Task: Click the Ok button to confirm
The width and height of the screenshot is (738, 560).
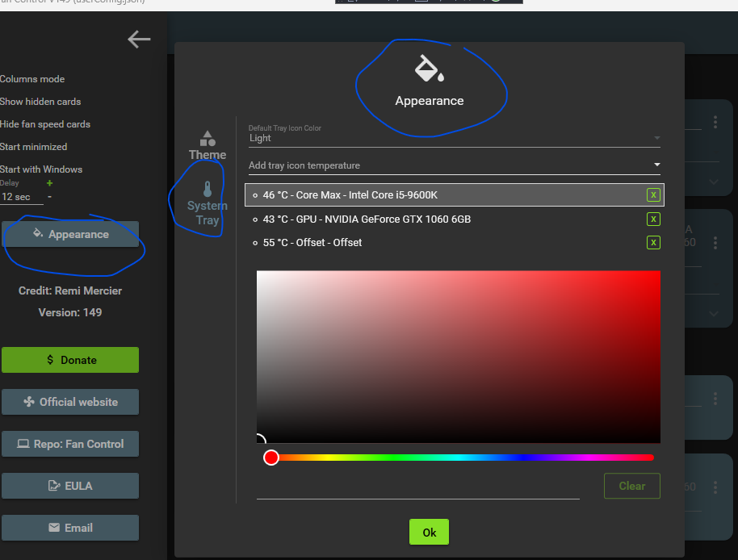Action: tap(429, 532)
